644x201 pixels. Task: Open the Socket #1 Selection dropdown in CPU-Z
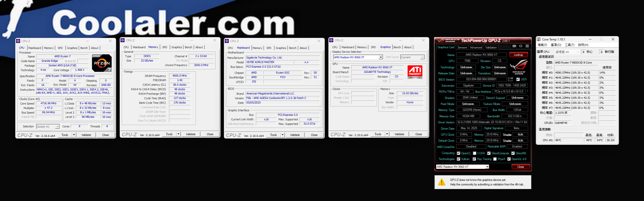48,127
